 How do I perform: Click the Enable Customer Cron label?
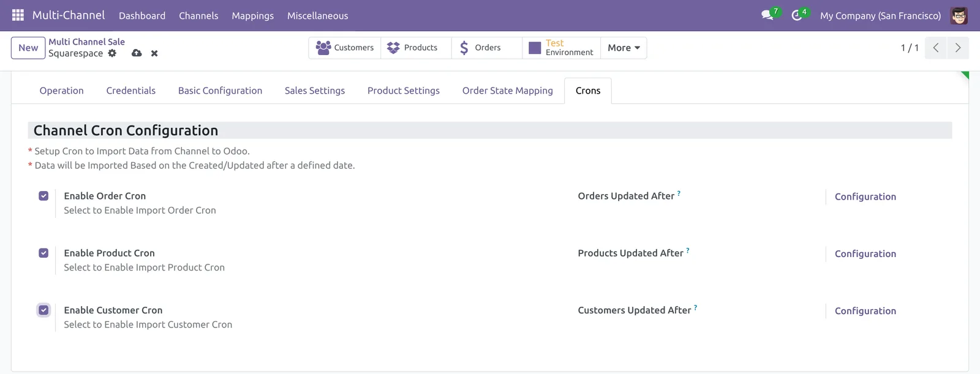(113, 310)
